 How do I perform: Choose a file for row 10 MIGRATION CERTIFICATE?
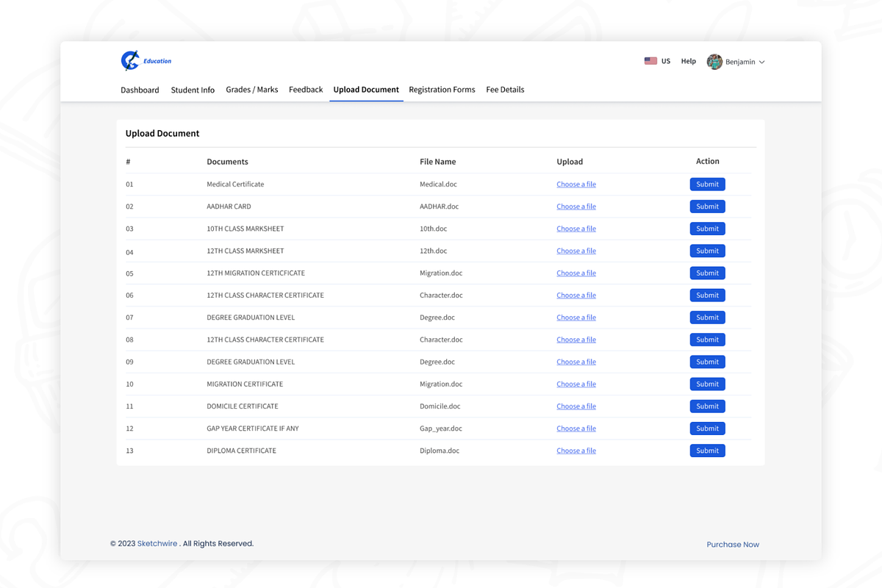click(x=576, y=384)
